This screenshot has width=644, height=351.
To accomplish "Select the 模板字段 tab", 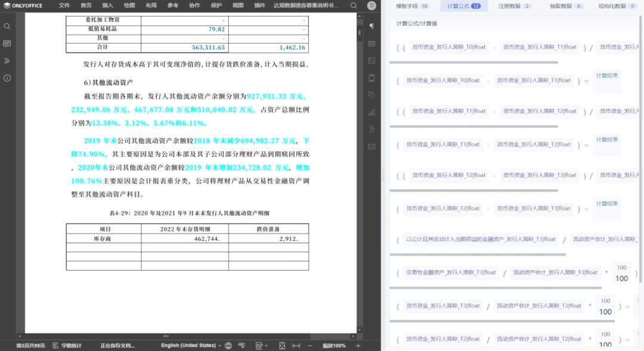I will click(x=413, y=6).
